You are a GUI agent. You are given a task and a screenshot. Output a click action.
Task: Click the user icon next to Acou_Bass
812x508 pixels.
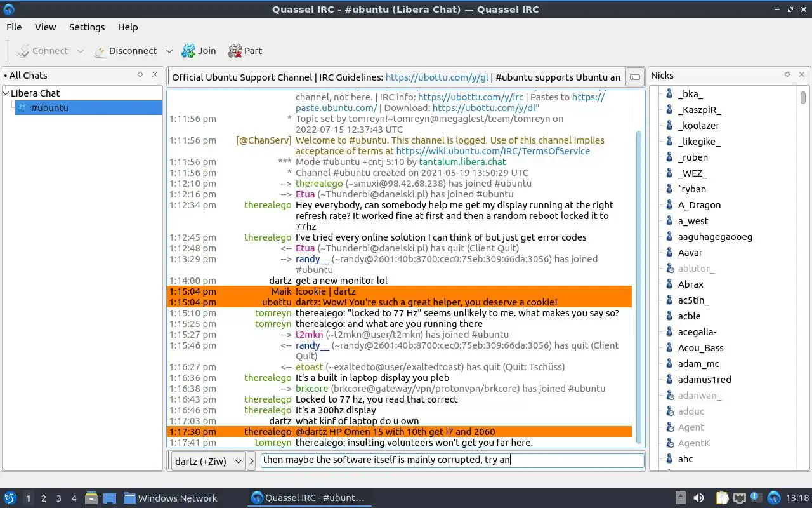(x=669, y=348)
